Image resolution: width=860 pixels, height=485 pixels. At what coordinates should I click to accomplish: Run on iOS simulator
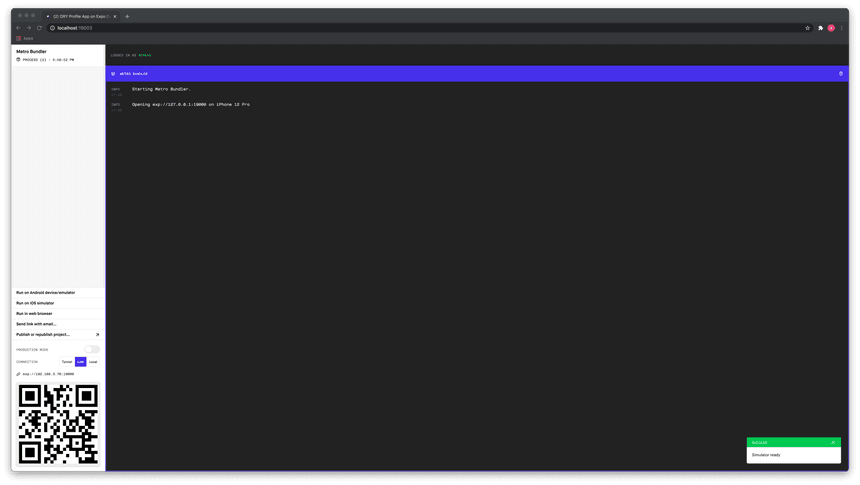click(x=35, y=303)
